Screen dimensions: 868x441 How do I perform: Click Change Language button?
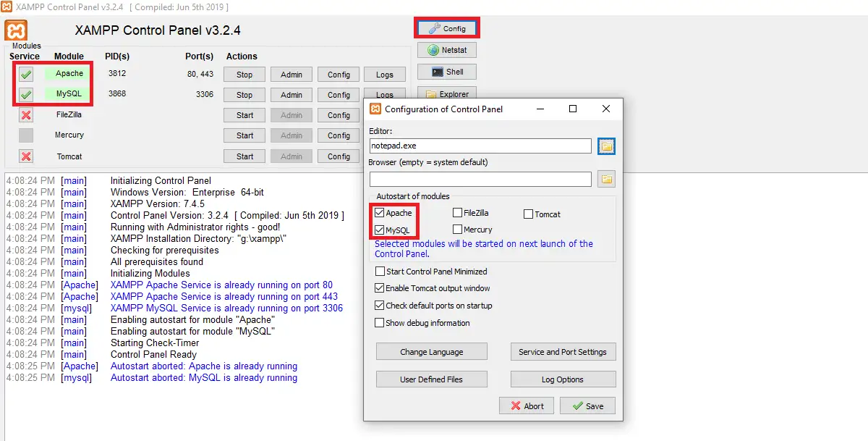point(432,352)
